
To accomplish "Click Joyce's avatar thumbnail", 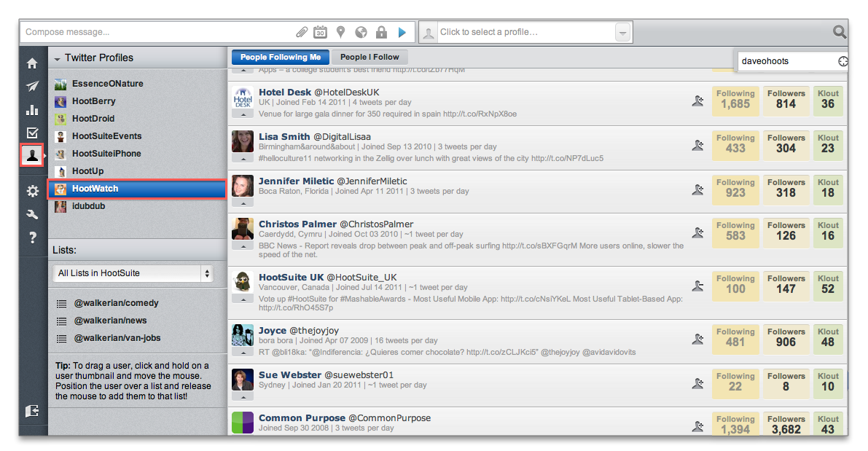I will click(243, 335).
